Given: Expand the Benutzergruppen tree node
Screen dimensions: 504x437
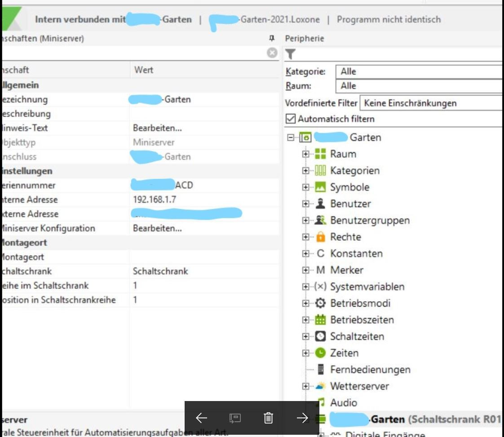Looking at the screenshot, I should (305, 220).
